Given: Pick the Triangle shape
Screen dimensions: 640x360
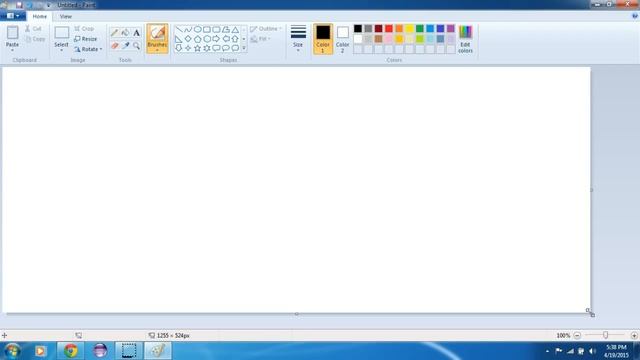Looking at the screenshot, I should pos(235,29).
